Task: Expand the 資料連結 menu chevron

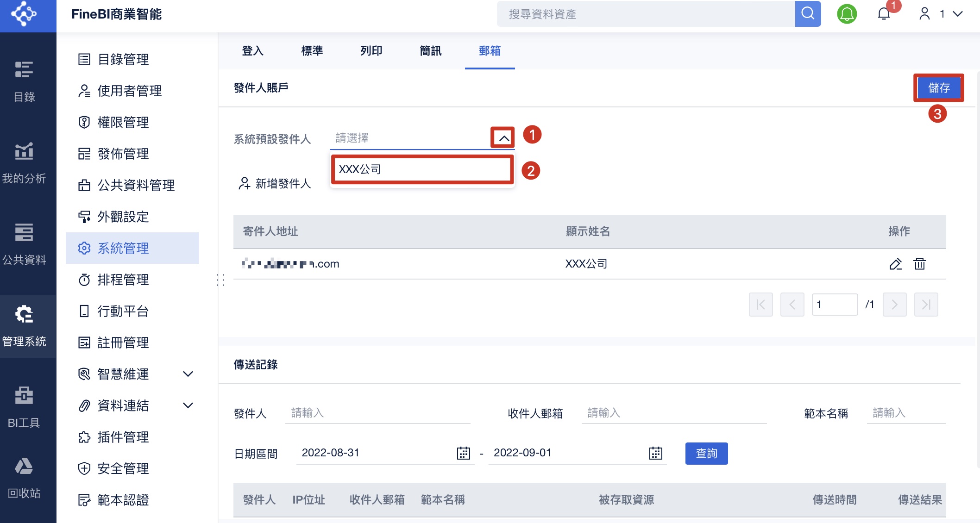Action: 188,405
